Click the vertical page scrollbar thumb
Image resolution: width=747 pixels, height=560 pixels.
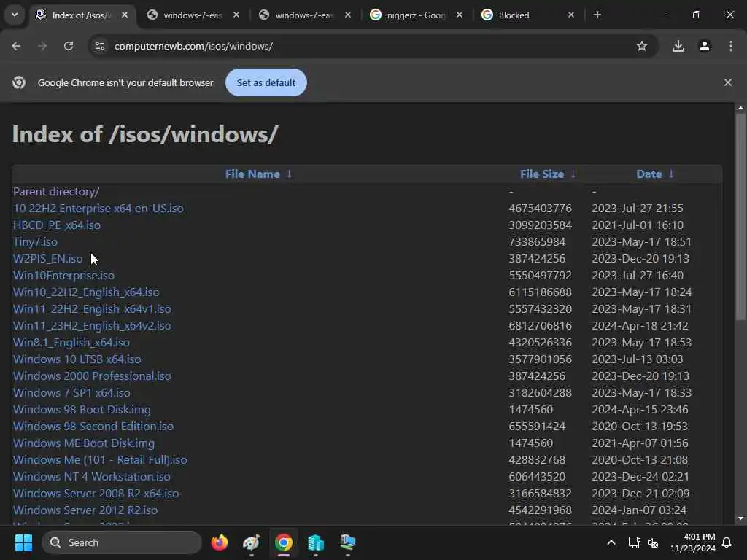point(740,217)
